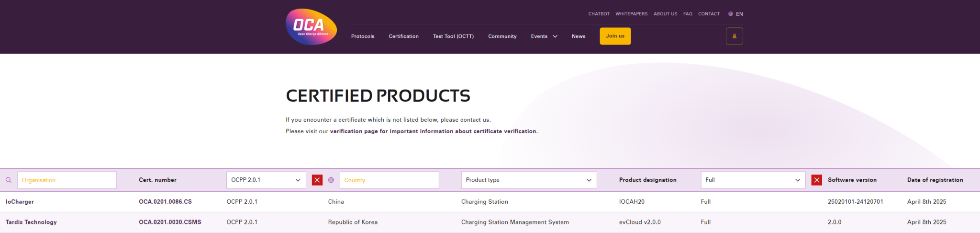Click the OCA Open Charge Alliance logo
The width and height of the screenshot is (980, 233).
[311, 27]
